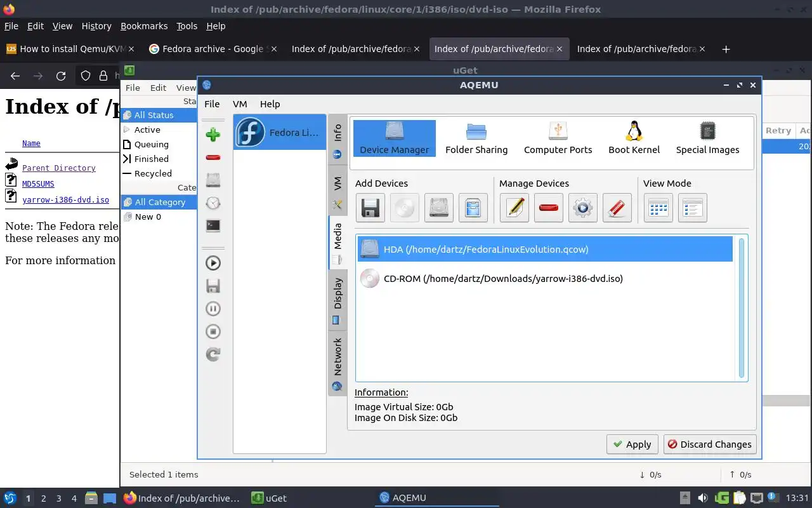Image resolution: width=812 pixels, height=508 pixels.
Task: Remove selected device with the red minus button
Action: (549, 208)
